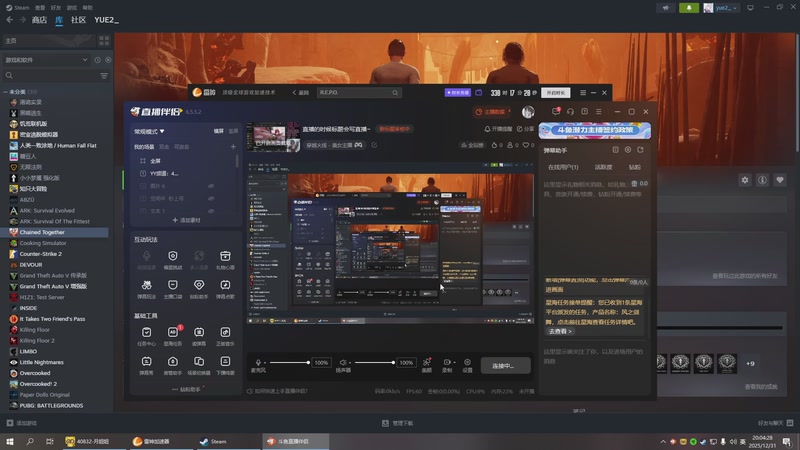Open the Steam account name dropdown
This screenshot has height=450, width=800.
coord(726,8)
